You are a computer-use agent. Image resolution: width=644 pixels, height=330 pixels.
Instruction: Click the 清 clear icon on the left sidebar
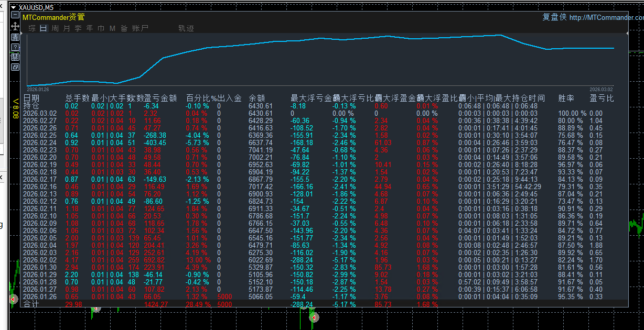click(x=15, y=37)
